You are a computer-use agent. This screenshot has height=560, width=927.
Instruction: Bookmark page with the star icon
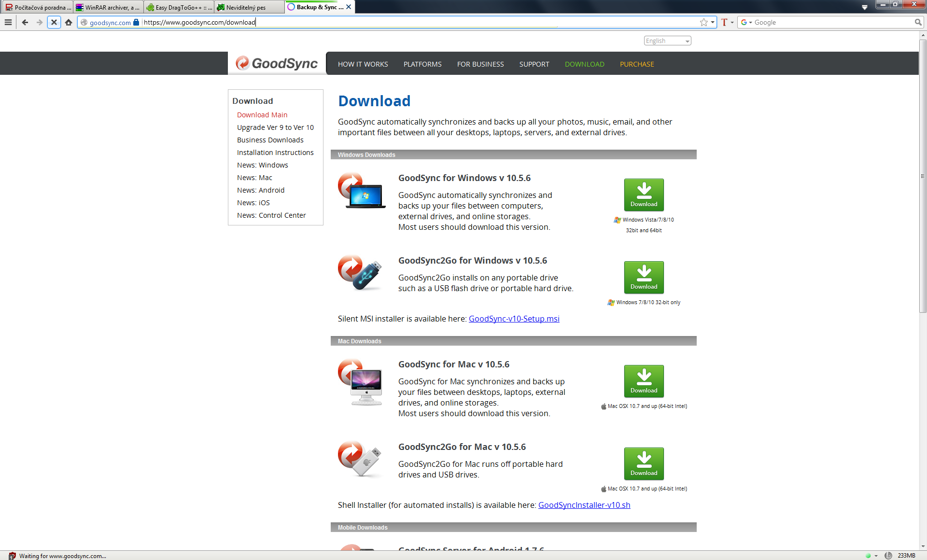click(703, 22)
